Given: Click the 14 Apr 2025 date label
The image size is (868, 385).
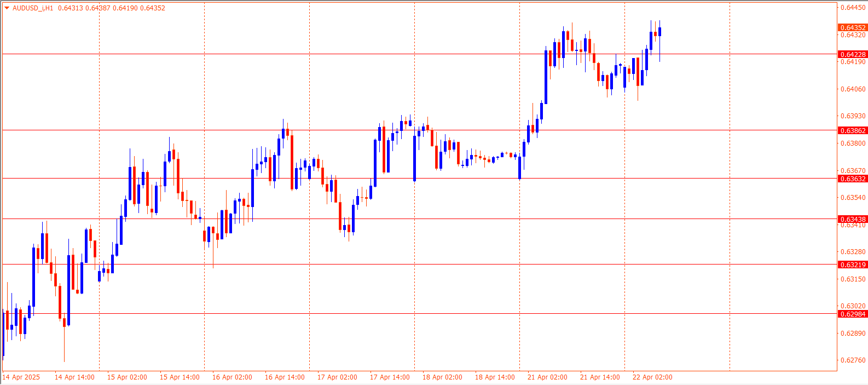Looking at the screenshot, I should click(x=21, y=377).
